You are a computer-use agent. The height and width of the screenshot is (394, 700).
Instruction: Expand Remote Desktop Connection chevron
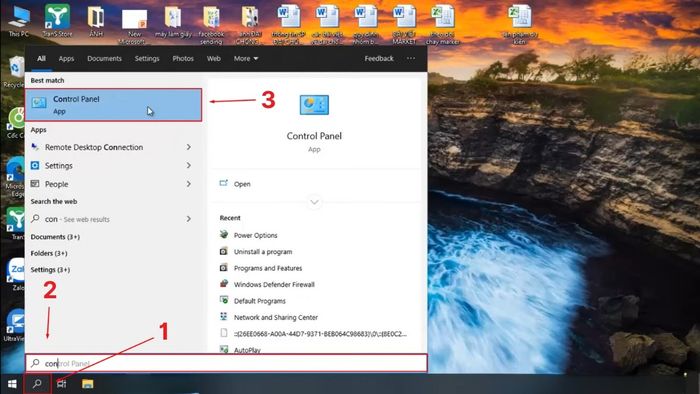click(189, 147)
